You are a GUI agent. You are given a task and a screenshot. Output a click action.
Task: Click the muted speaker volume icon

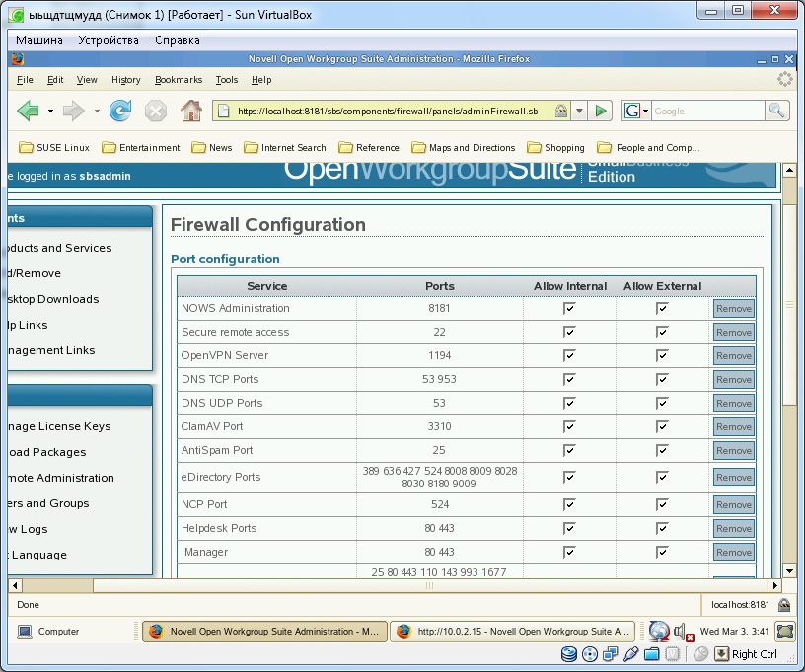point(684,632)
